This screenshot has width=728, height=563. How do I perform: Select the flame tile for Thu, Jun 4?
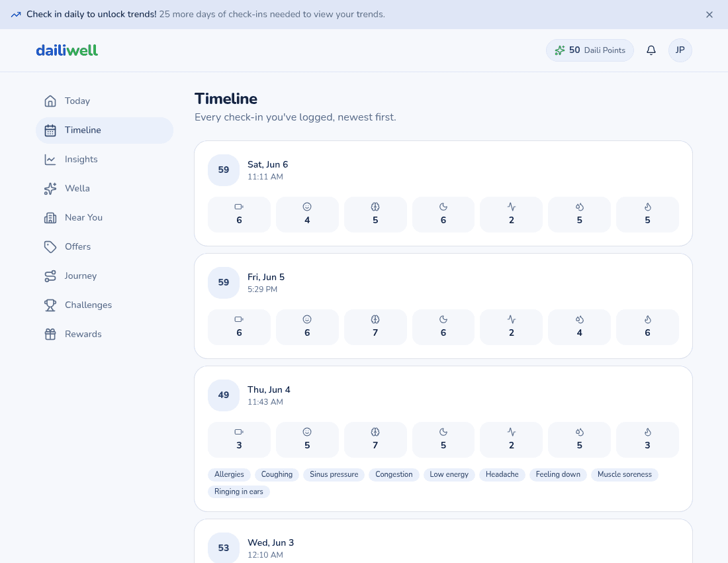coord(647,439)
